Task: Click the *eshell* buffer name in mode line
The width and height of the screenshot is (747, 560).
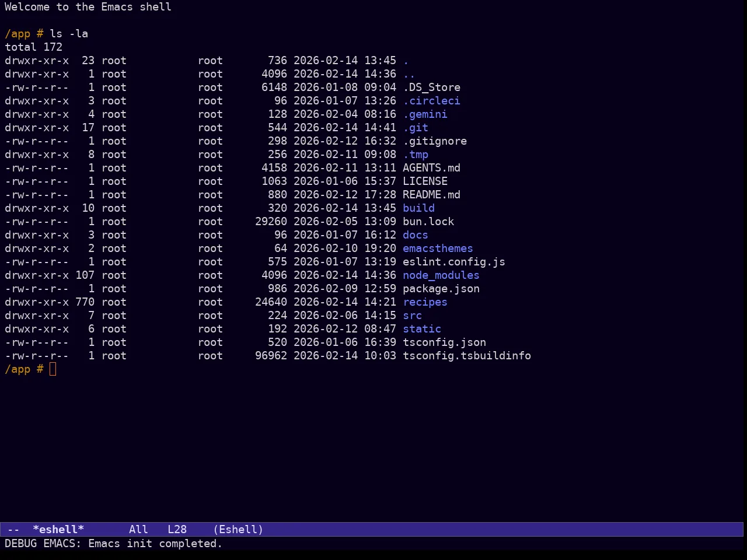Action: coord(58,530)
